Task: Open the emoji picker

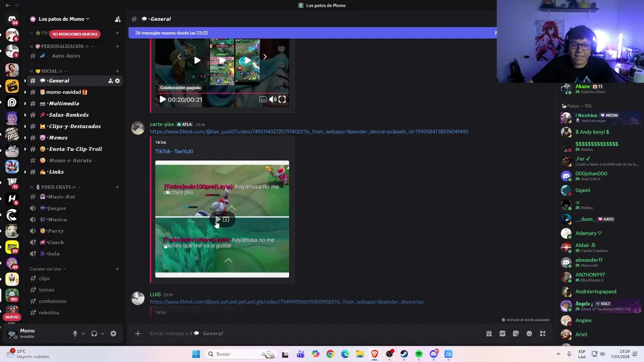Action: pos(529,333)
